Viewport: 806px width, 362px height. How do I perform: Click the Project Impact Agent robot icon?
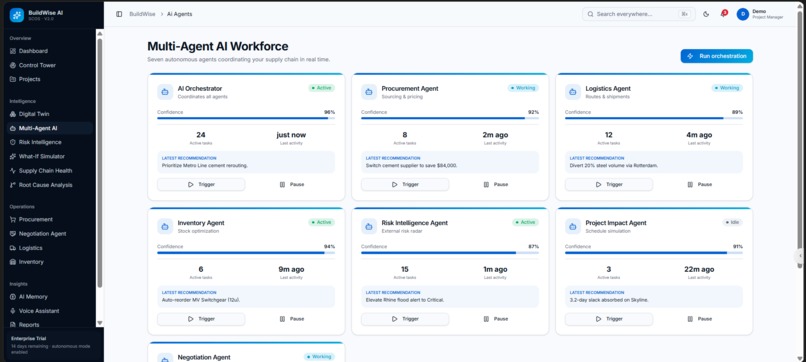573,226
